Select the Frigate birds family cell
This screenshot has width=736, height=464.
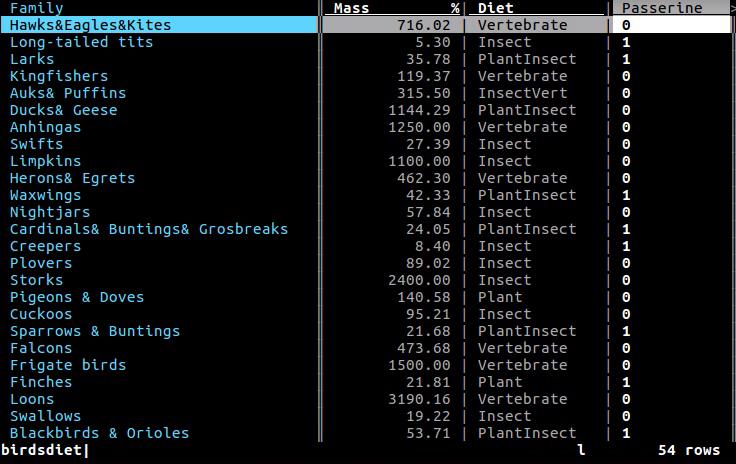tap(68, 365)
